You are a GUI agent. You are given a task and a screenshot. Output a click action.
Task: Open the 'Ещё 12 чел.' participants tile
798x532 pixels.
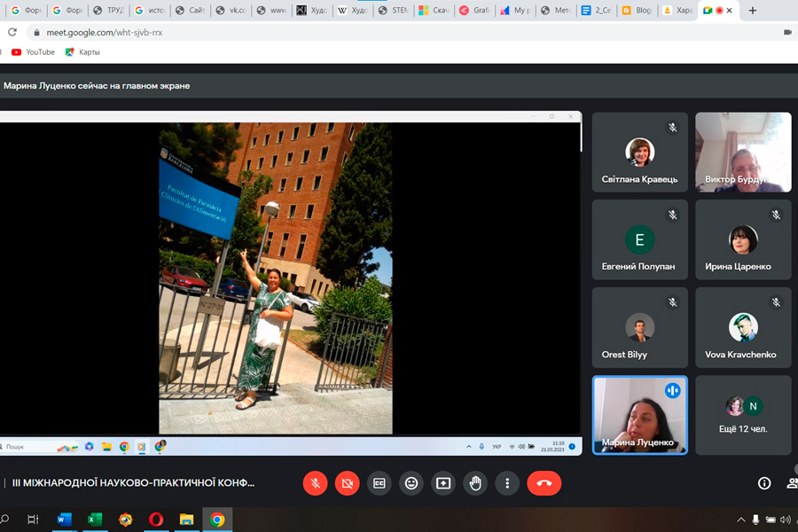[x=743, y=415]
